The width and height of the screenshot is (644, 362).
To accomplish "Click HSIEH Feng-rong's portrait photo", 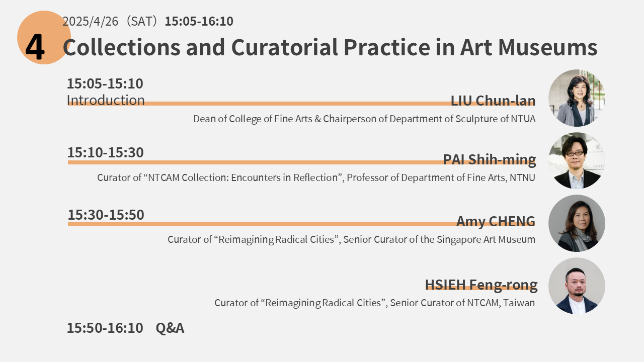I will point(577,286).
